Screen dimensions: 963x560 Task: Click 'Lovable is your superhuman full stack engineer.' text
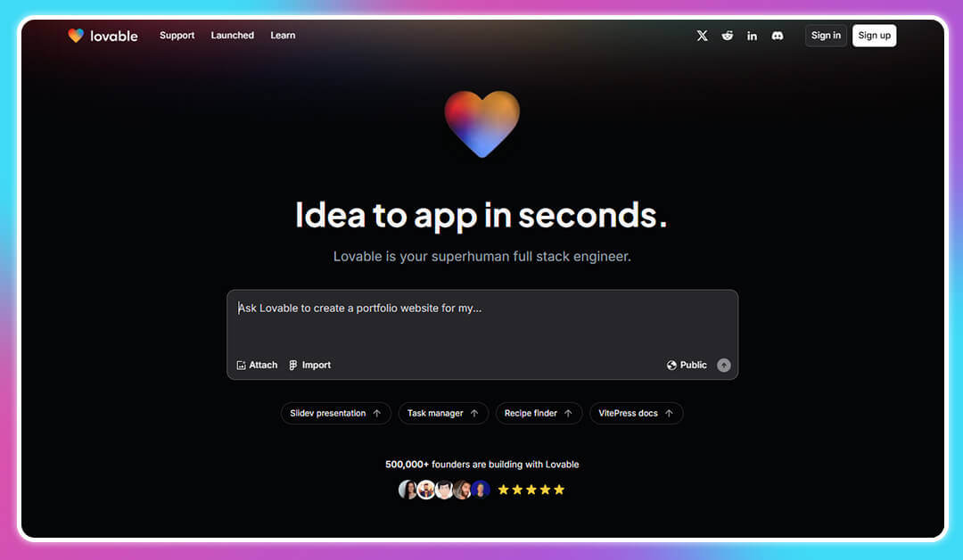[x=482, y=256]
